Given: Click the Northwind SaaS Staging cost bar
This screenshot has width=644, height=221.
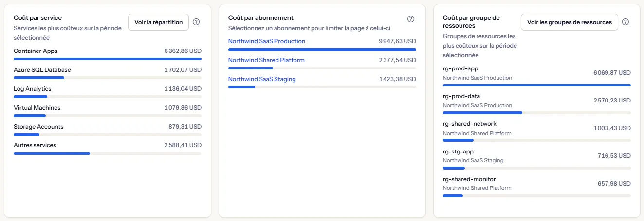Looking at the screenshot, I should 322,87.
